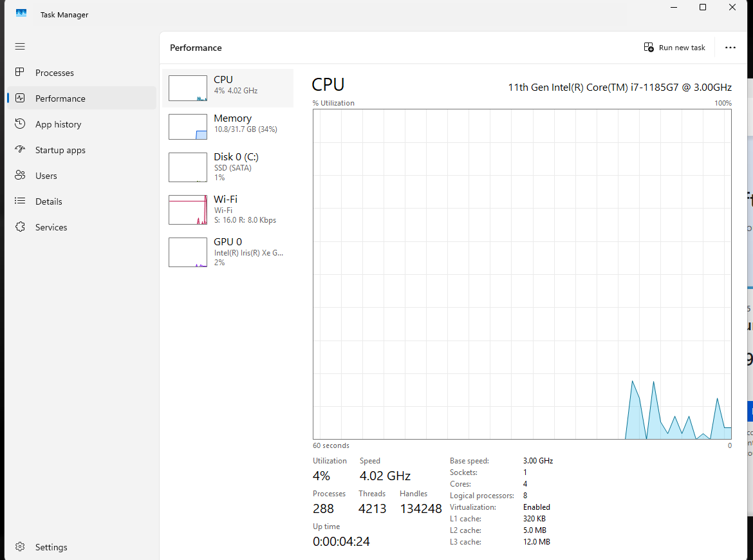Select the CPU performance graph thumbnail
This screenshot has height=560, width=753.
tap(188, 88)
